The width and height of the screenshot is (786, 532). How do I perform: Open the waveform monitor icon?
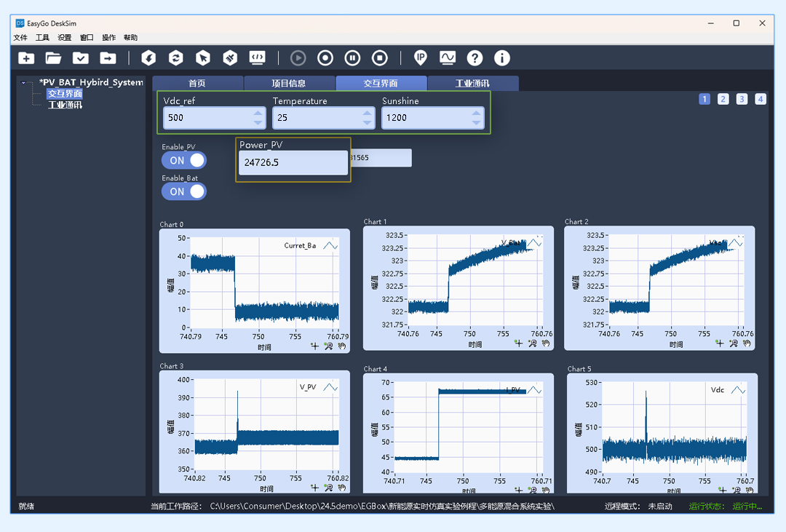coord(447,58)
